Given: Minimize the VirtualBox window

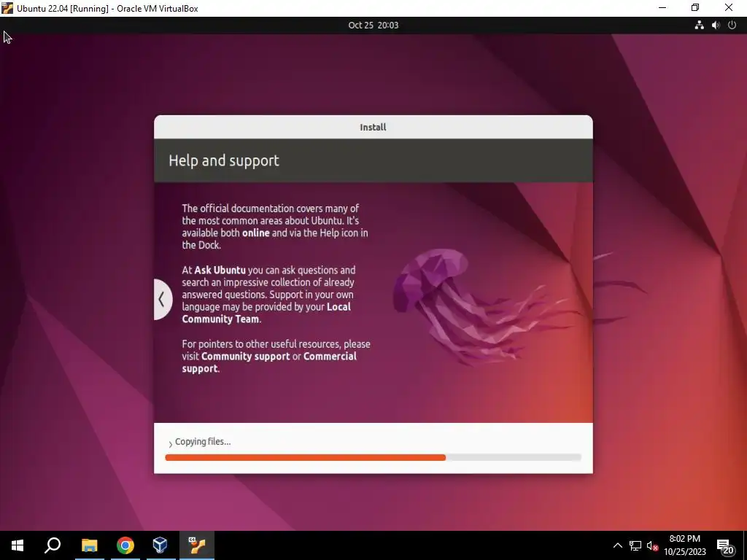Looking at the screenshot, I should [x=662, y=8].
